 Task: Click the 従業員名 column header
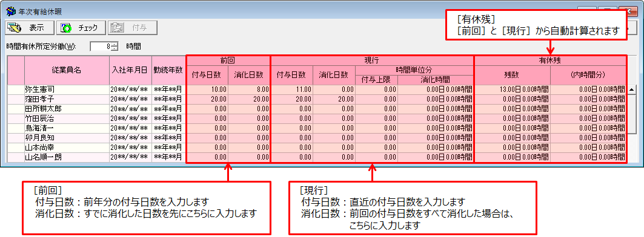pyautogui.click(x=67, y=70)
